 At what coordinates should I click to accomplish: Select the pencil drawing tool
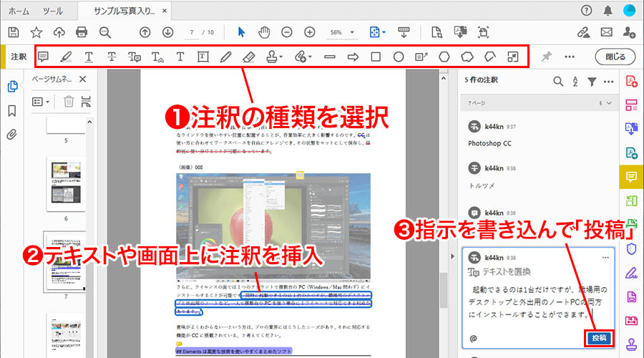225,57
